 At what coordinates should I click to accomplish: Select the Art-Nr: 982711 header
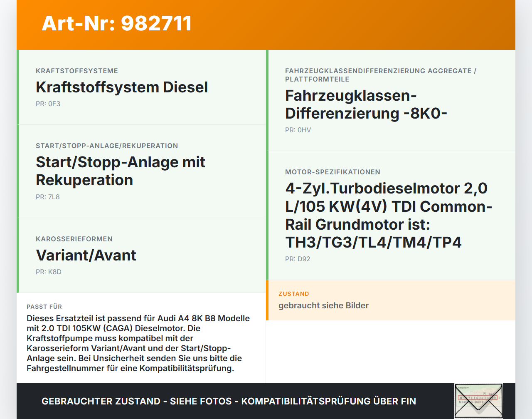116,24
